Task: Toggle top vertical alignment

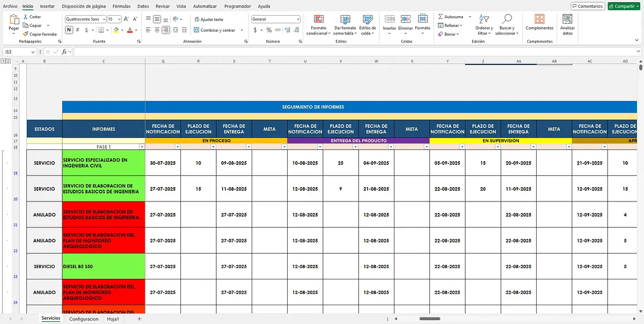Action: click(149, 19)
